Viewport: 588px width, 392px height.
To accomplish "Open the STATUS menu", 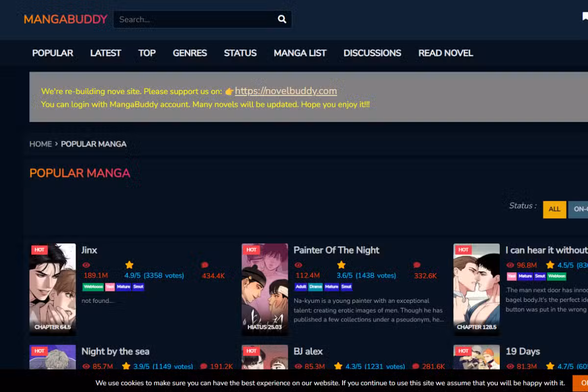I will (x=240, y=53).
